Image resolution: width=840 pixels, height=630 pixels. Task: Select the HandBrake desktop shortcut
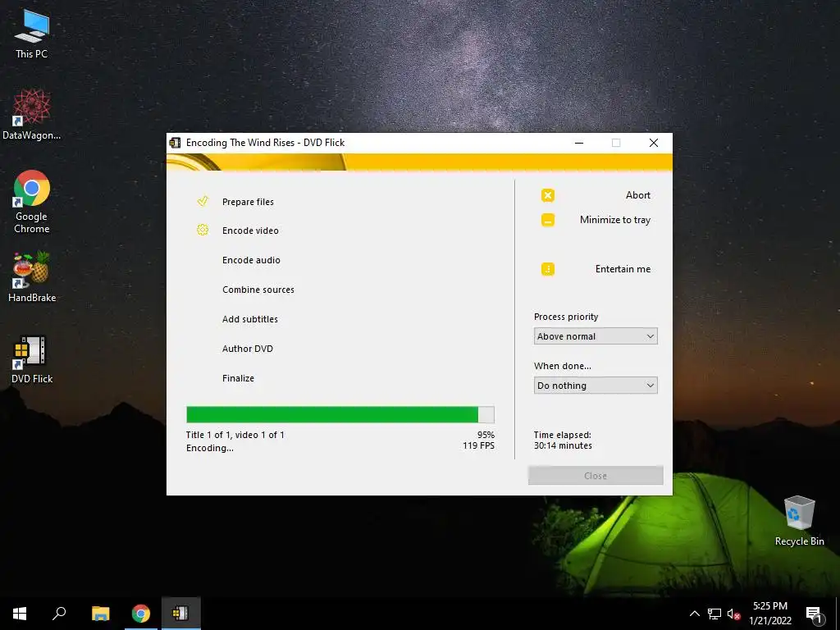[32, 277]
